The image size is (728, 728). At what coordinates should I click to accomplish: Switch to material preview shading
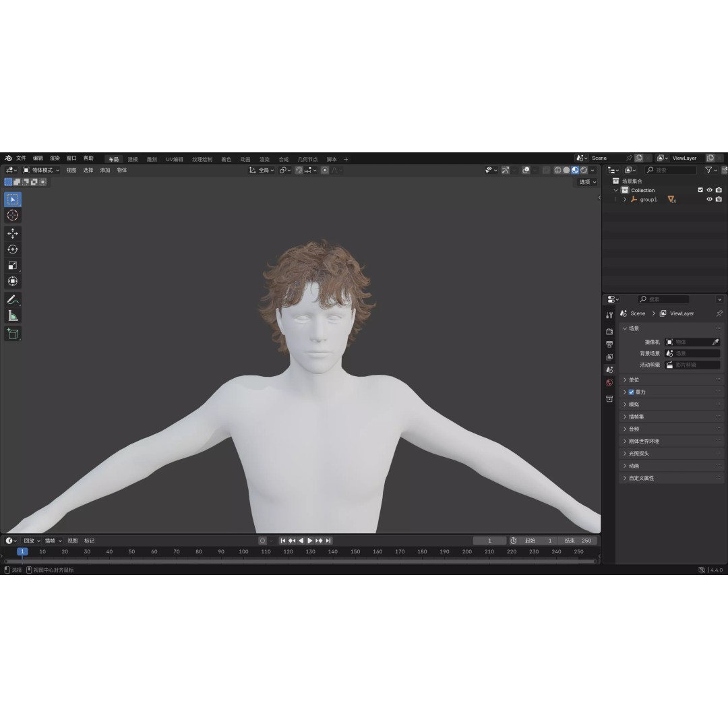[x=575, y=171]
